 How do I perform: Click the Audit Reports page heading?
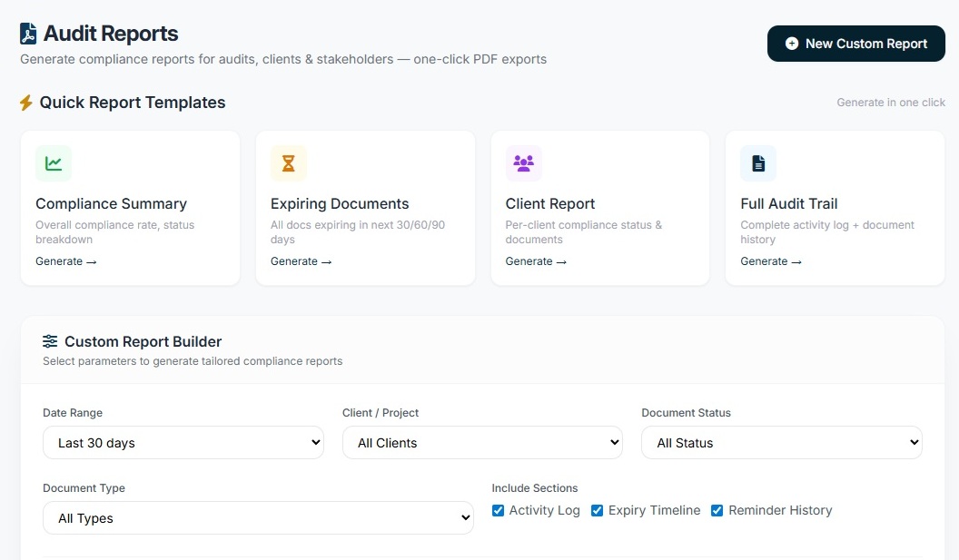pyautogui.click(x=111, y=34)
